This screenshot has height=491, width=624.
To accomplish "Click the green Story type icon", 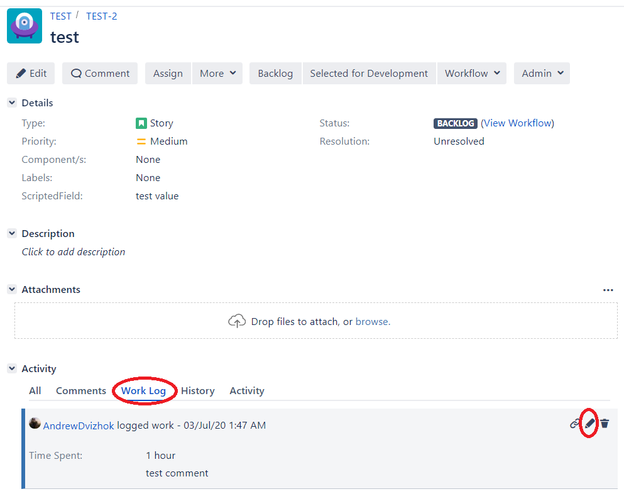I will click(x=141, y=123).
